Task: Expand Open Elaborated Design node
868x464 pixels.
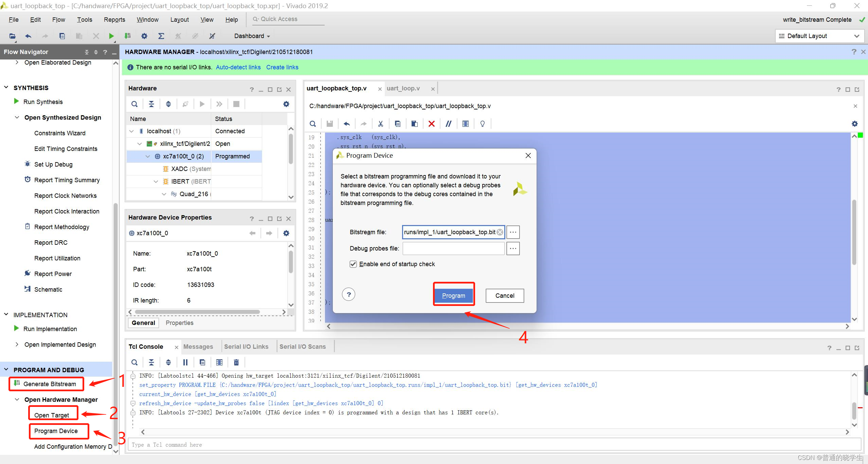Action: click(x=17, y=62)
